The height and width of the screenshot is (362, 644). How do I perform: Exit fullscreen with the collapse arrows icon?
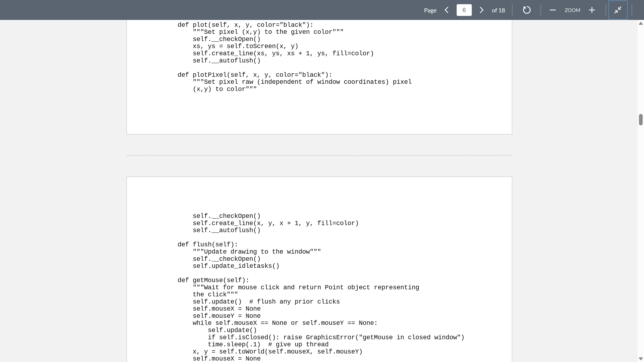(618, 10)
